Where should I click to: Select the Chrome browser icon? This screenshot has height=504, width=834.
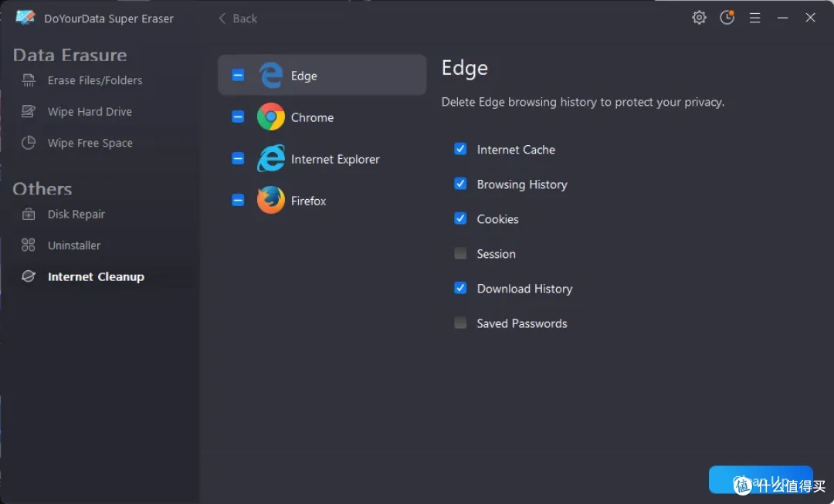(x=271, y=117)
